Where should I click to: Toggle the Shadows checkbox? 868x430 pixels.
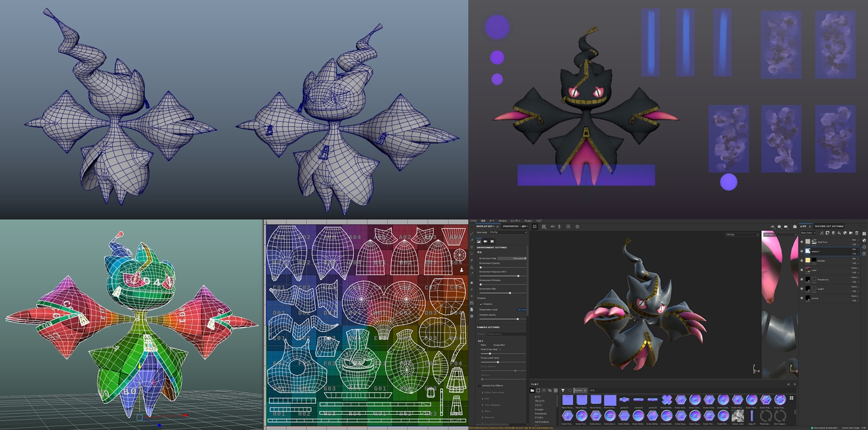coord(481,304)
